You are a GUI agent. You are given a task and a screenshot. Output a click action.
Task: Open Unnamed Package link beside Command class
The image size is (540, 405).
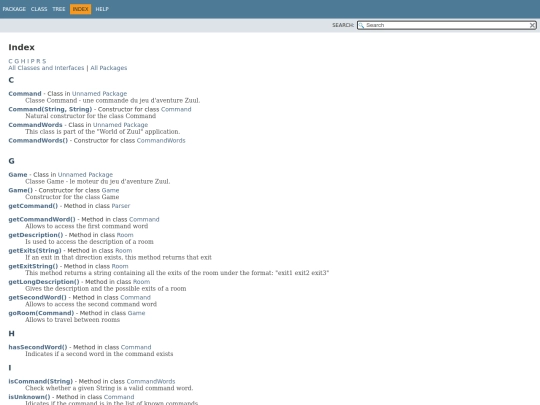click(x=100, y=94)
